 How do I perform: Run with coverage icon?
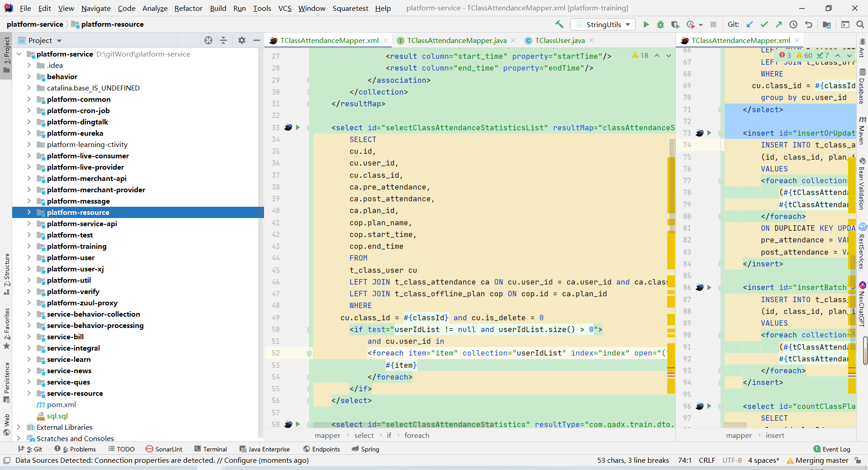(675, 24)
